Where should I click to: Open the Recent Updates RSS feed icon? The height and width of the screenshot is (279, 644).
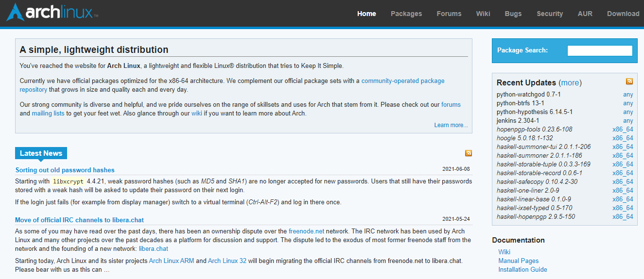click(629, 82)
